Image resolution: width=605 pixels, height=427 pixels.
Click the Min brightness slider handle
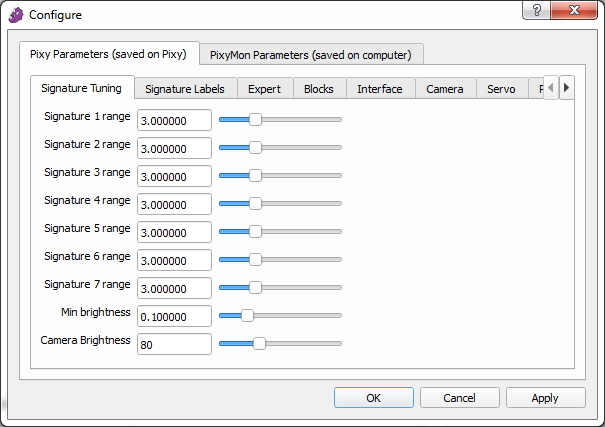point(247,315)
